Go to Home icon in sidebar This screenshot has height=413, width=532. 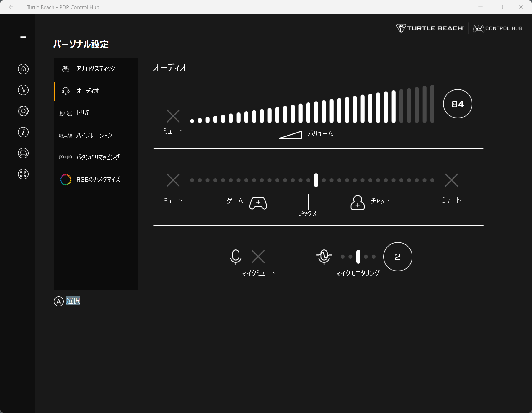[23, 69]
